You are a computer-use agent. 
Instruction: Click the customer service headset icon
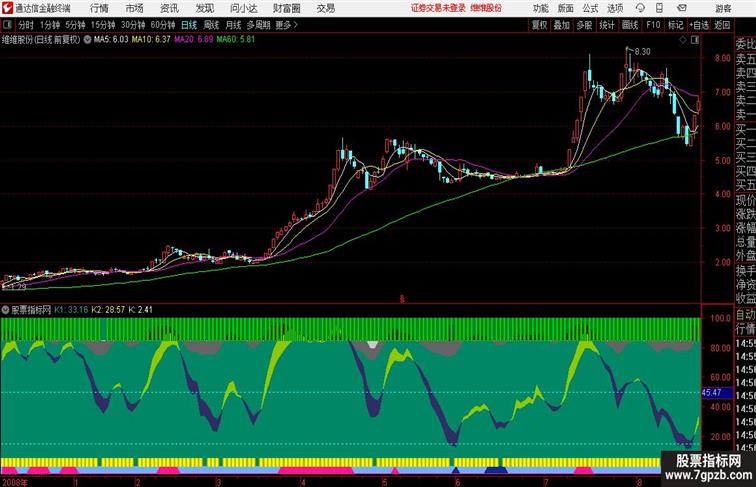[640, 8]
